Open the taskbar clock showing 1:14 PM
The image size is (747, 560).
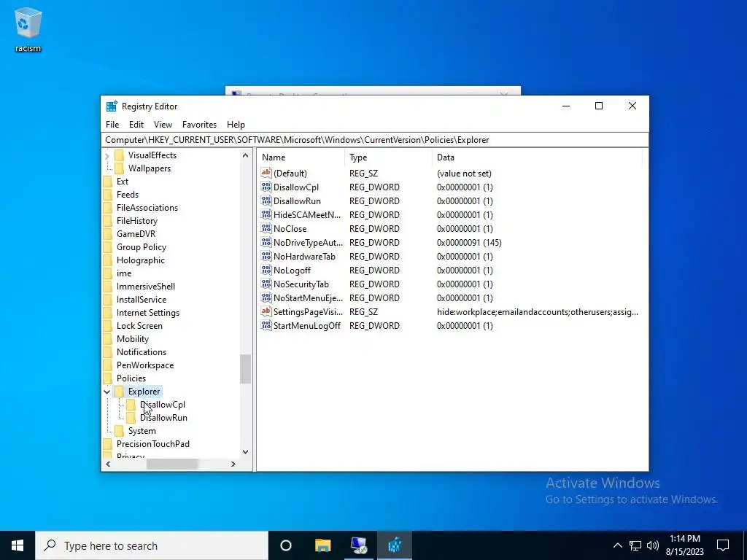tap(684, 545)
